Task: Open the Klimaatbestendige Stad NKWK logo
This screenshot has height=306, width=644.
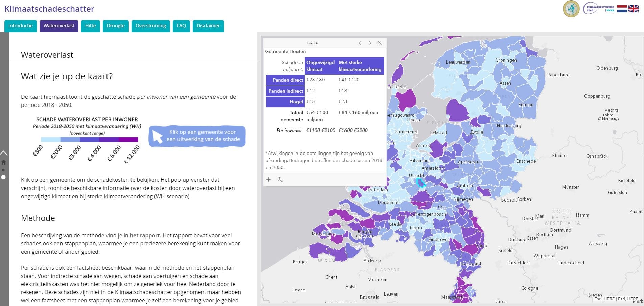Action: pos(599,9)
